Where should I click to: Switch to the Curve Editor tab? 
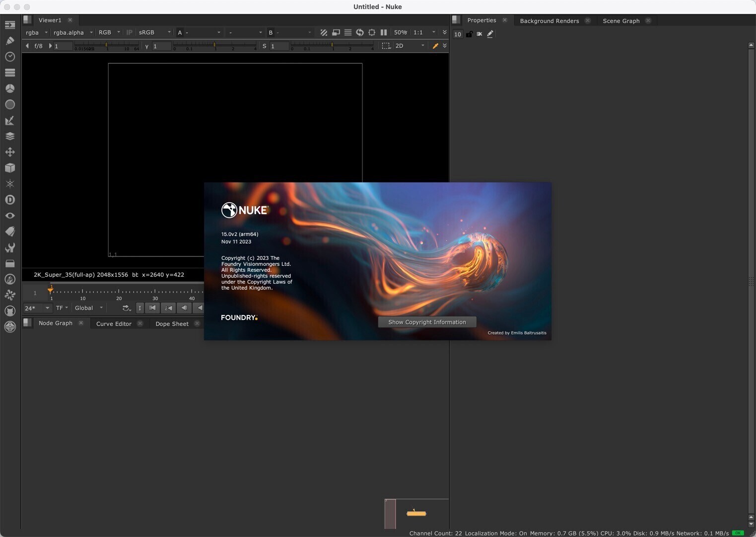click(x=114, y=323)
